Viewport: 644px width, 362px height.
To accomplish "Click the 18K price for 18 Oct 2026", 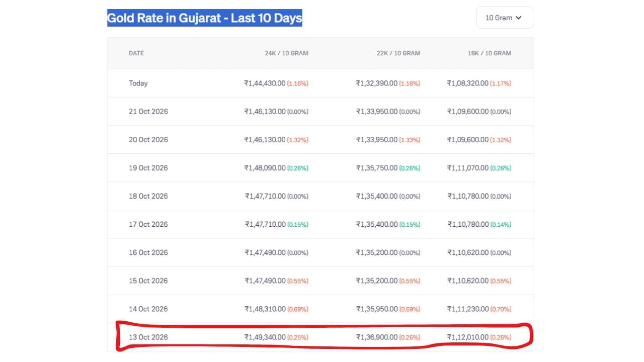I will 468,196.
